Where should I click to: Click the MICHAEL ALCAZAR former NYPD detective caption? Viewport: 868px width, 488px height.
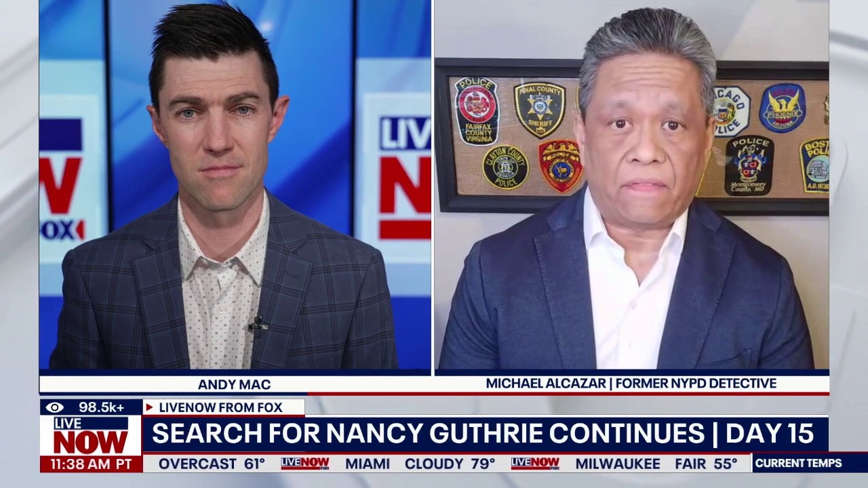[x=631, y=384]
